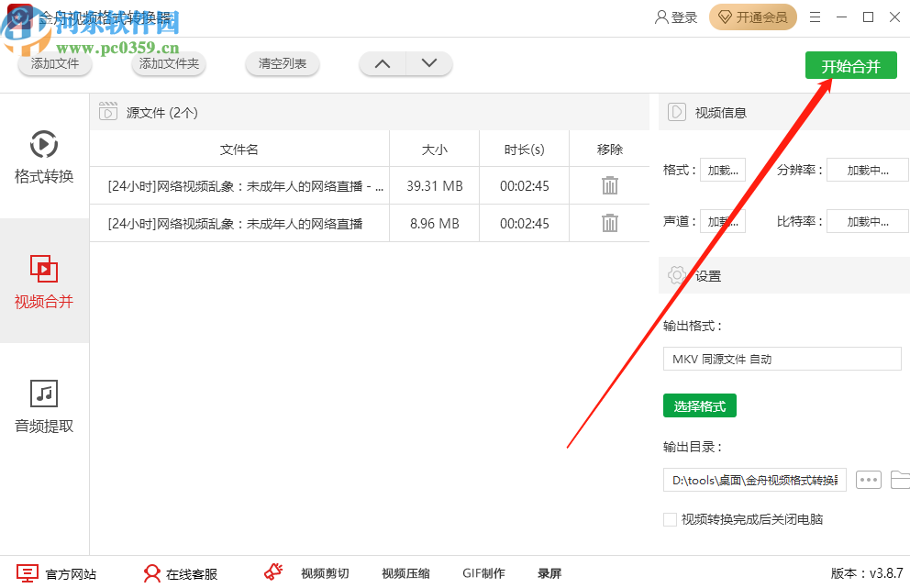Screen dimensions: 910x588
Task: Remove the 8.96 MB video from list
Action: (x=609, y=223)
